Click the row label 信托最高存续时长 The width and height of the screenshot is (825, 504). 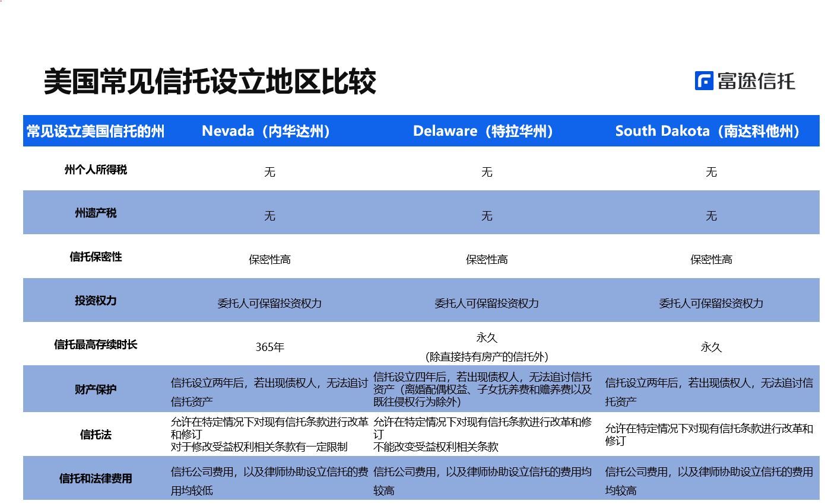[96, 344]
